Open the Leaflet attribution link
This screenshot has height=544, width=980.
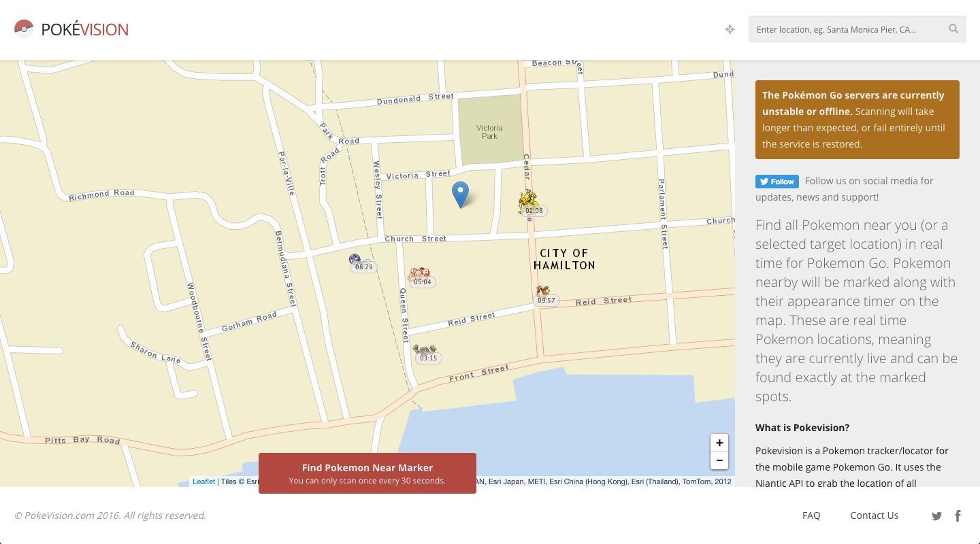[x=203, y=481]
